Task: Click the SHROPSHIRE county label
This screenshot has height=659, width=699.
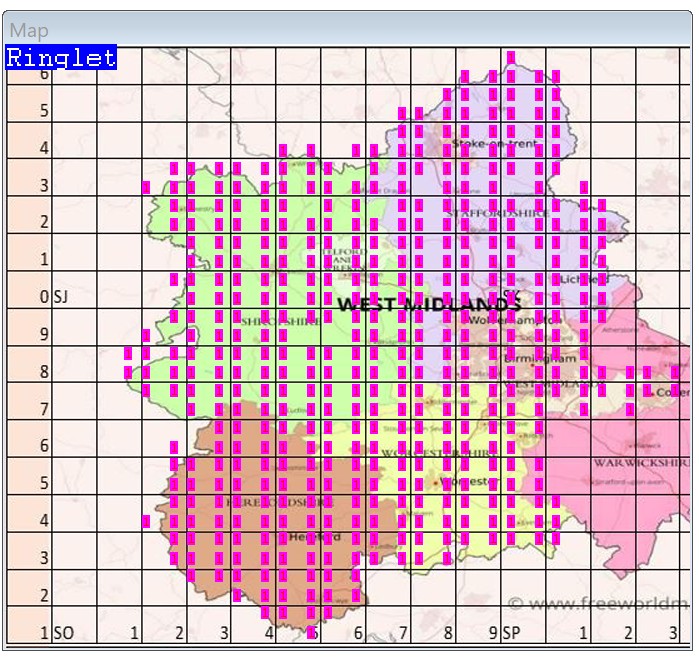Action: pos(279,321)
